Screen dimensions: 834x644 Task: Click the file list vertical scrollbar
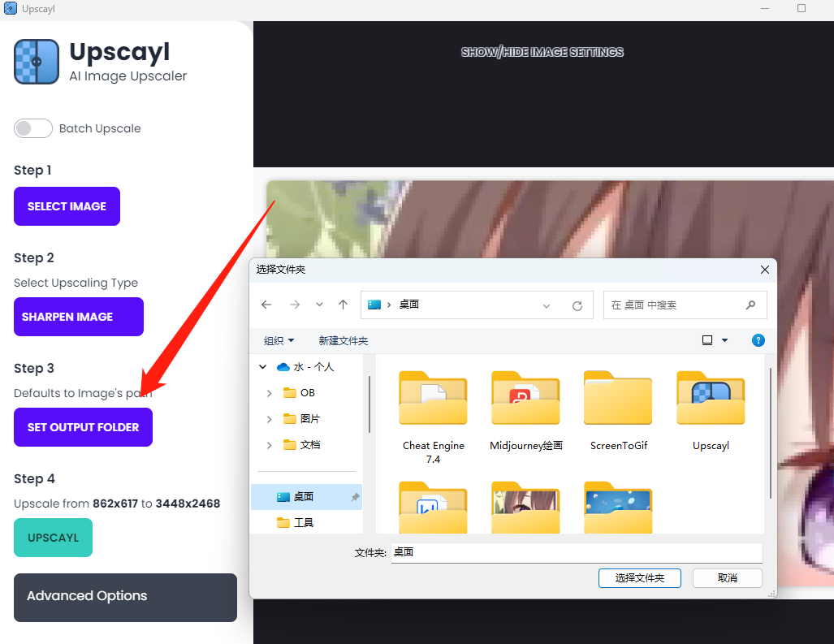click(x=770, y=434)
